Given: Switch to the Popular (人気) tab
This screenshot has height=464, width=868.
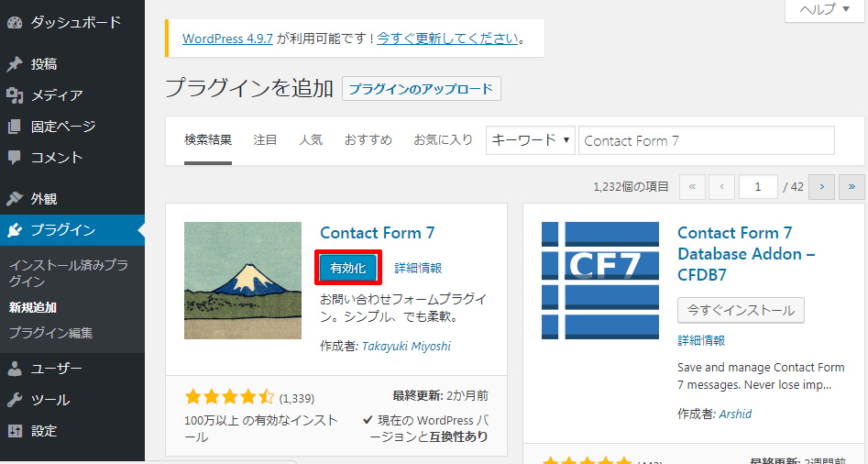Looking at the screenshot, I should click(x=311, y=140).
